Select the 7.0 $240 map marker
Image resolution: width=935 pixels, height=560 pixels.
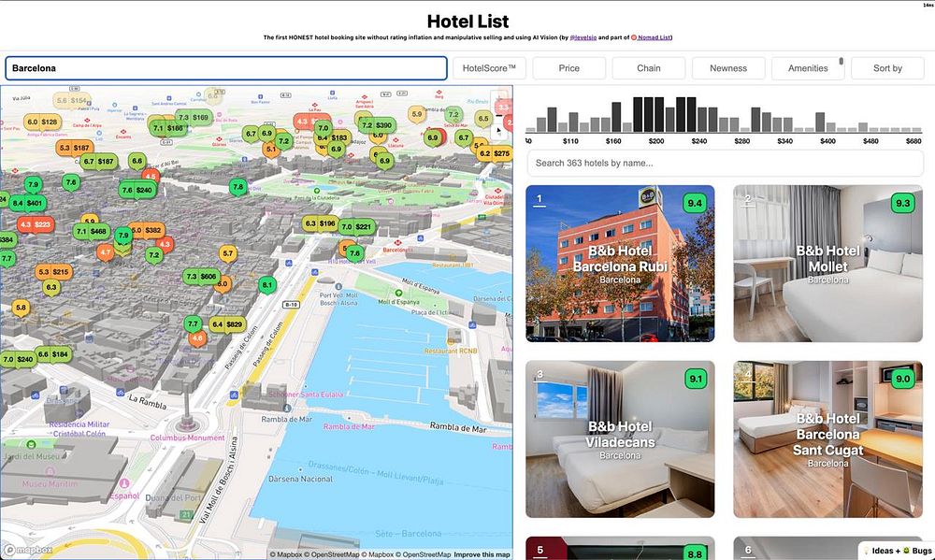(x=17, y=359)
